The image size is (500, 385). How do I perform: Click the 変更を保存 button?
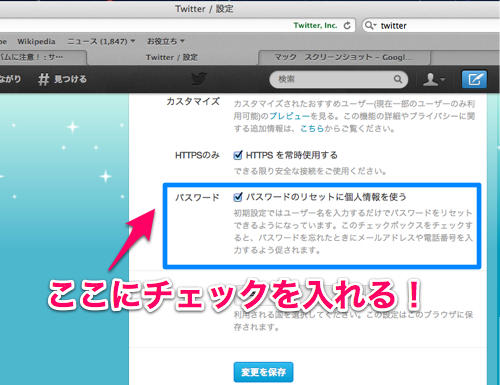tap(263, 372)
